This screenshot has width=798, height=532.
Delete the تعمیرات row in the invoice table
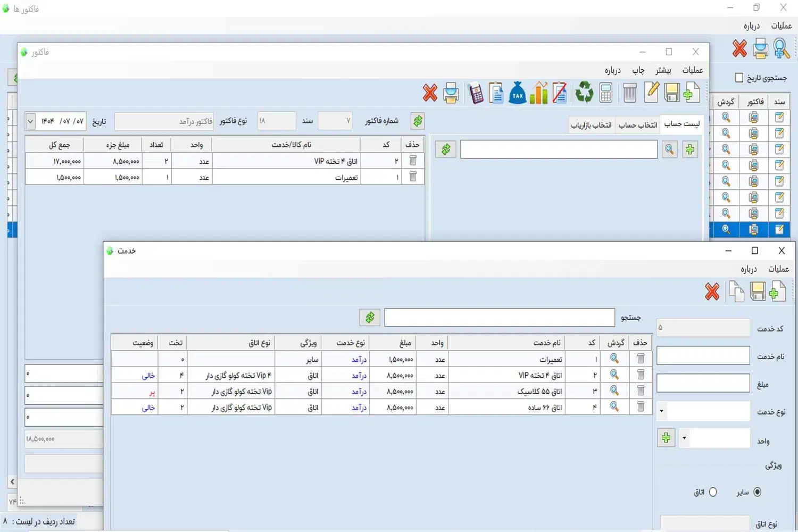[413, 177]
